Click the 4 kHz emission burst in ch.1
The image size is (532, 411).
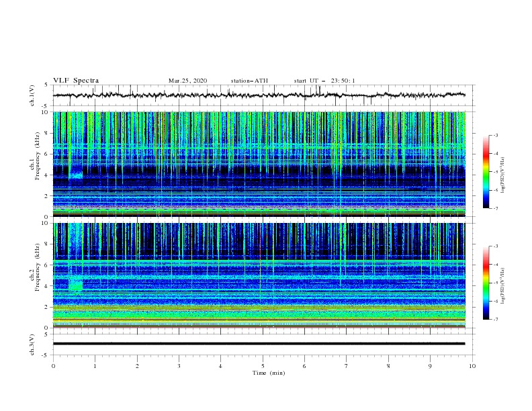(x=76, y=175)
